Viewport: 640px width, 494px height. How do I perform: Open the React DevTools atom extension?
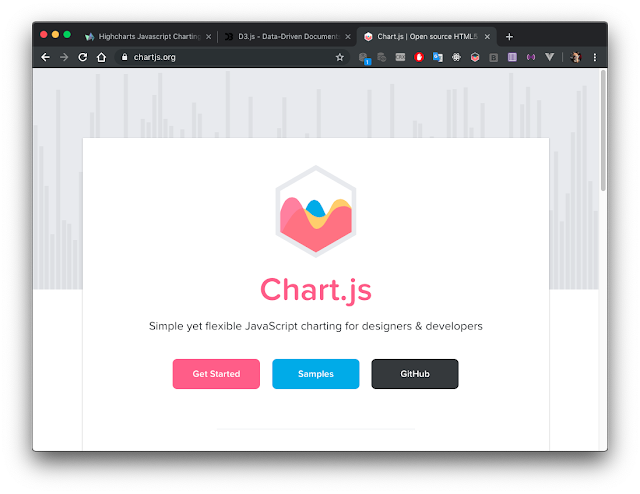[456, 57]
